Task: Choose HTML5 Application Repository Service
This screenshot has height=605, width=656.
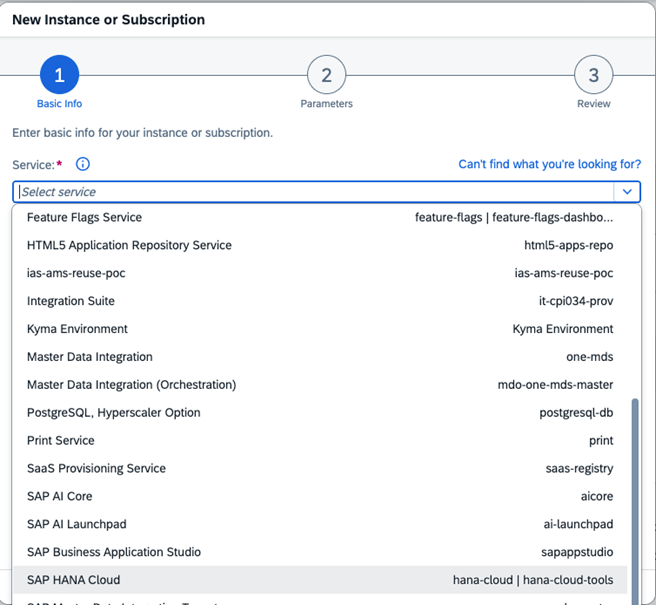Action: click(129, 245)
